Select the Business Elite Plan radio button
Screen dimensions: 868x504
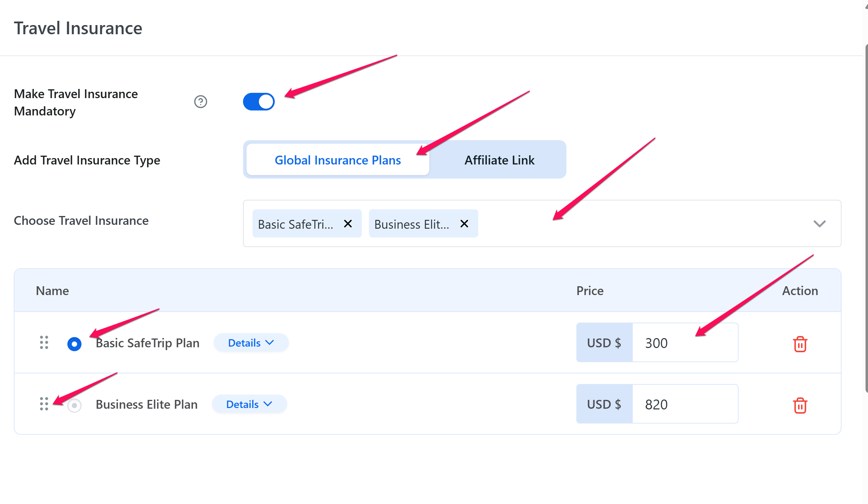click(74, 405)
